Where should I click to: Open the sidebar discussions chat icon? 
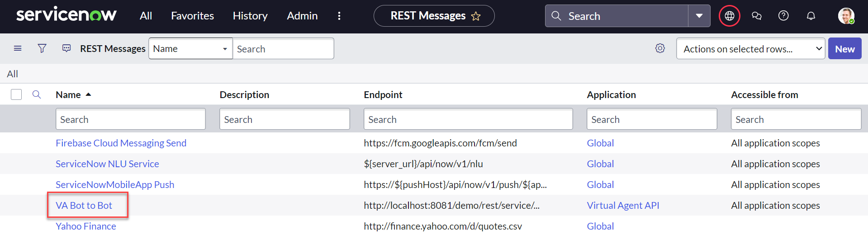tap(756, 16)
